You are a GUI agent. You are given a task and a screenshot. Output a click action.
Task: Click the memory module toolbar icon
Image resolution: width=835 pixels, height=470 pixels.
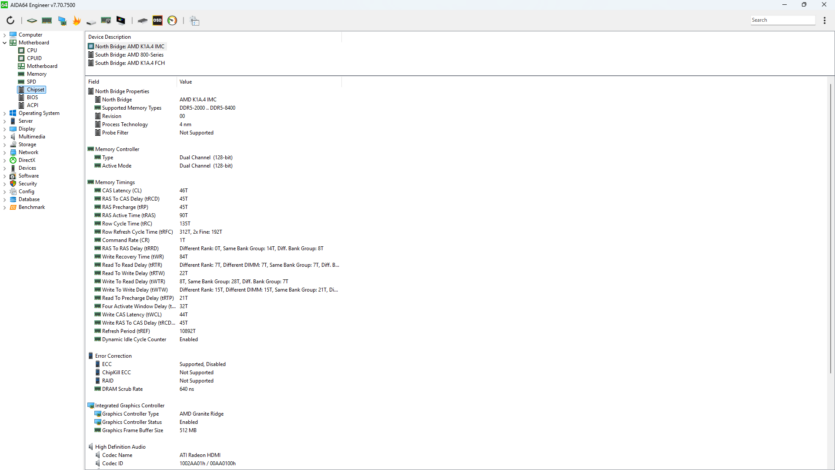click(47, 20)
